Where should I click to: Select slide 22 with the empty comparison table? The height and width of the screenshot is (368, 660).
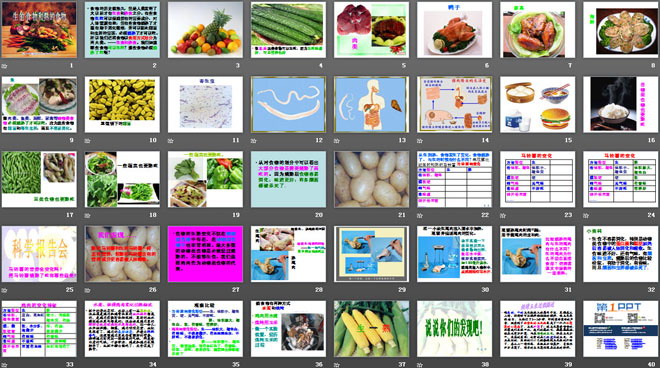455,179
